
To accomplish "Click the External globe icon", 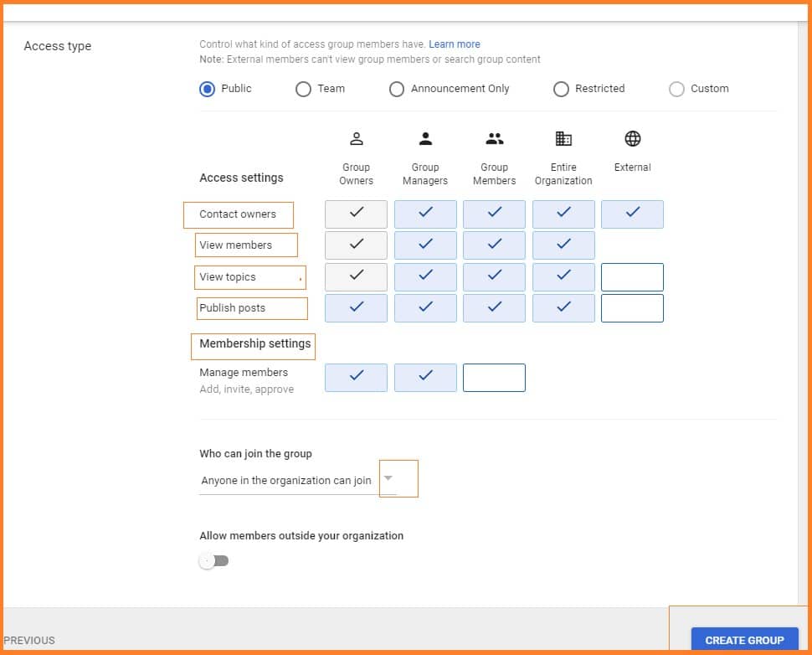I will click(x=632, y=139).
